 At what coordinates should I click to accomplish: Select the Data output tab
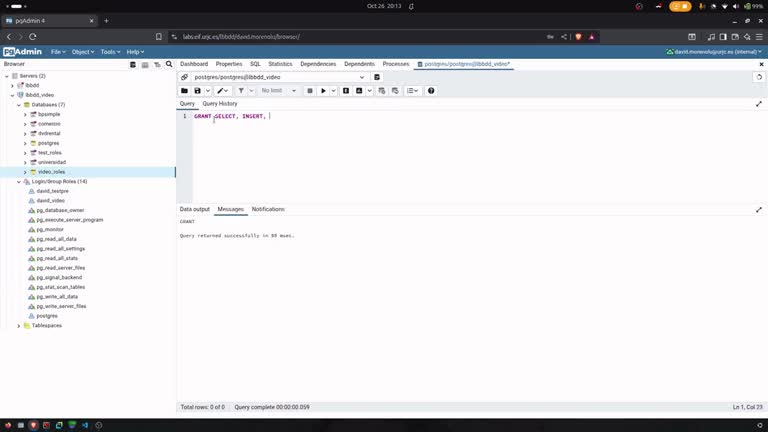pyautogui.click(x=194, y=209)
